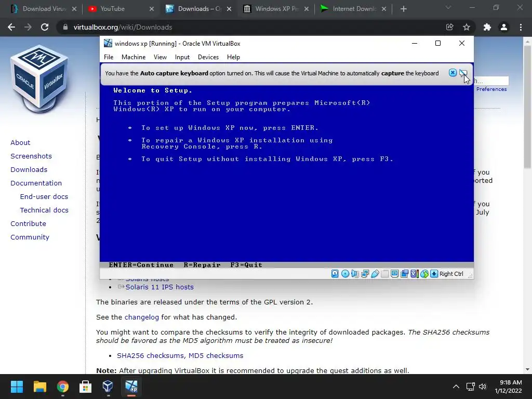Viewport: 532px width, 399px height.
Task: Click the mouse integration icon in status bar
Action: pyautogui.click(x=424, y=274)
